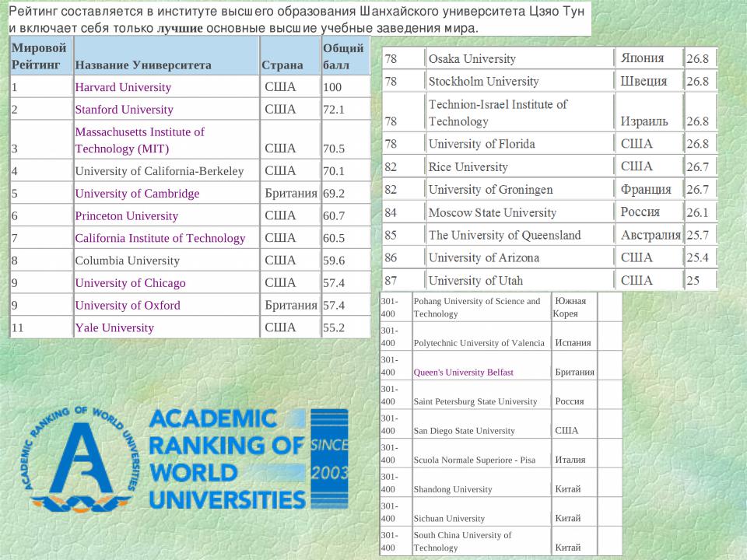Select the 'University of Utah' cell
The image size is (747, 560).
tap(519, 281)
